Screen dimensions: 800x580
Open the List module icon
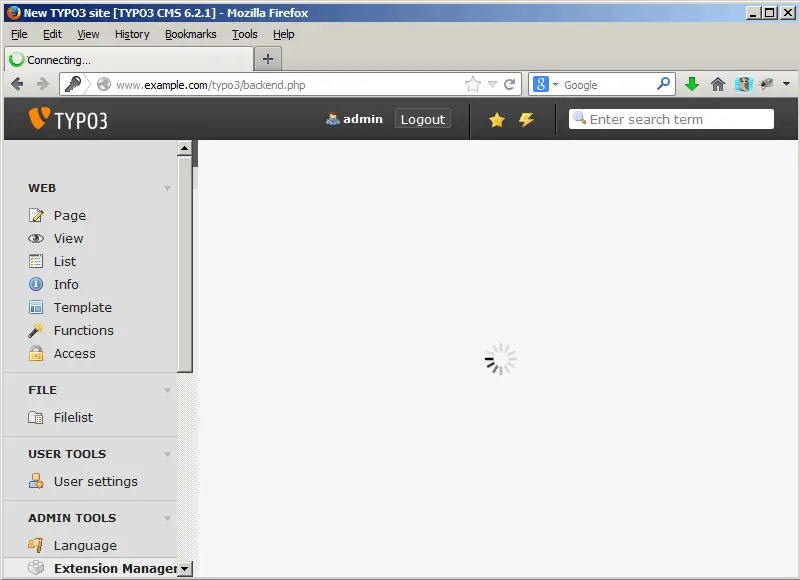pos(36,261)
